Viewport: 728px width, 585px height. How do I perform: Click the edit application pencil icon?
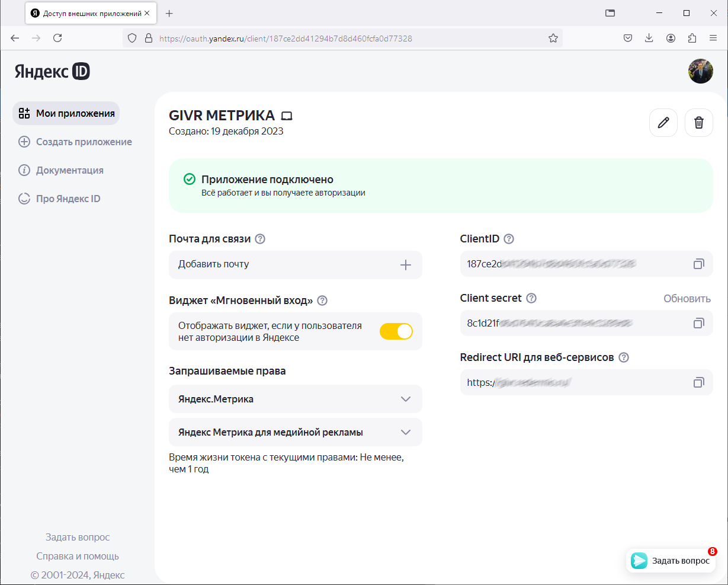663,123
